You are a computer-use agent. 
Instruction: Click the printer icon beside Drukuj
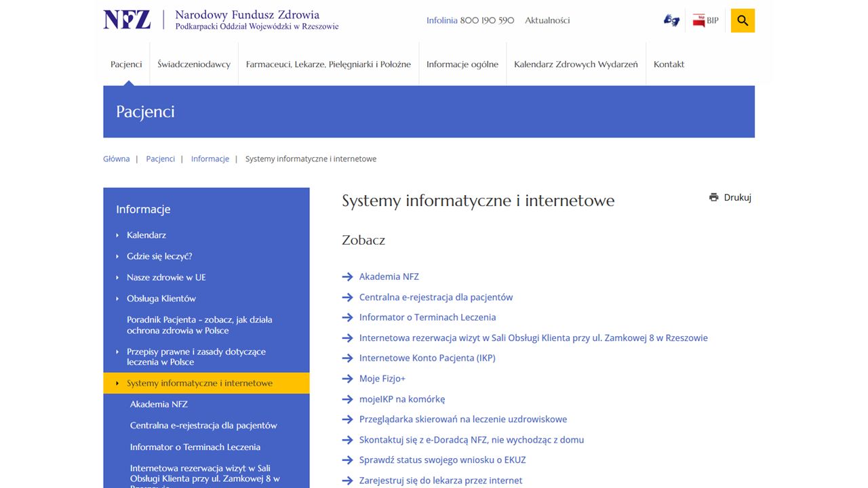click(713, 197)
